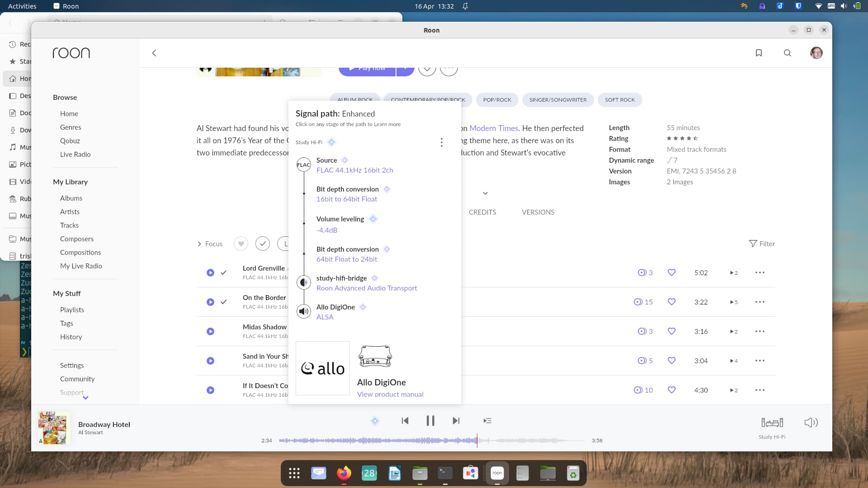Open the play queue icon

pyautogui.click(x=487, y=421)
